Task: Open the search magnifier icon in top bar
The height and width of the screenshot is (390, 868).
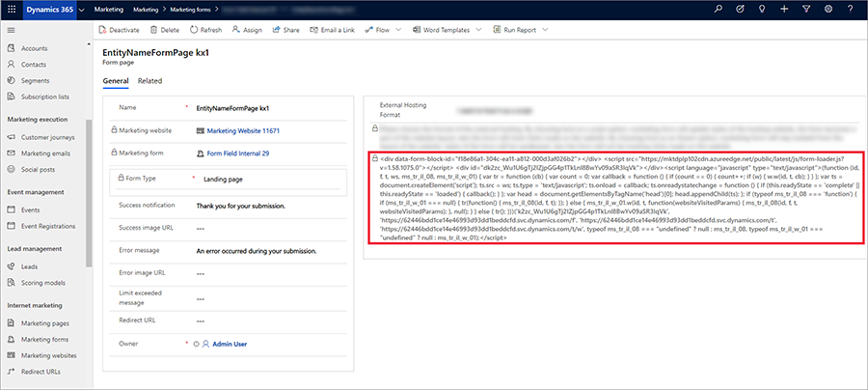Action: [719, 9]
